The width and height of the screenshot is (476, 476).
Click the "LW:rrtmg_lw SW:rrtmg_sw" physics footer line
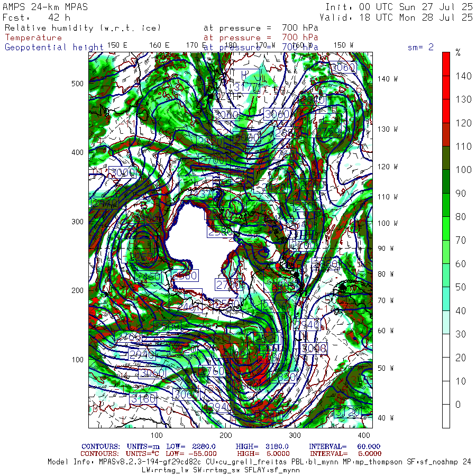pyautogui.click(x=221, y=470)
